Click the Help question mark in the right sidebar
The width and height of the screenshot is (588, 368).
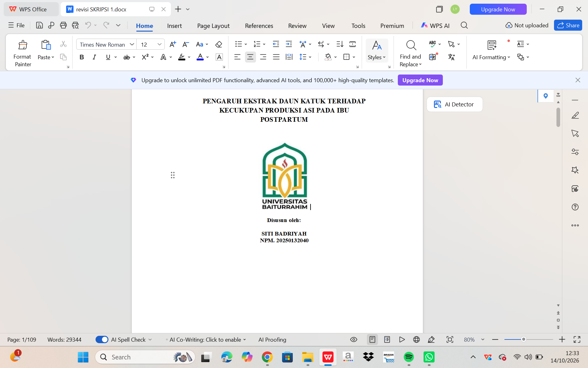click(x=575, y=207)
